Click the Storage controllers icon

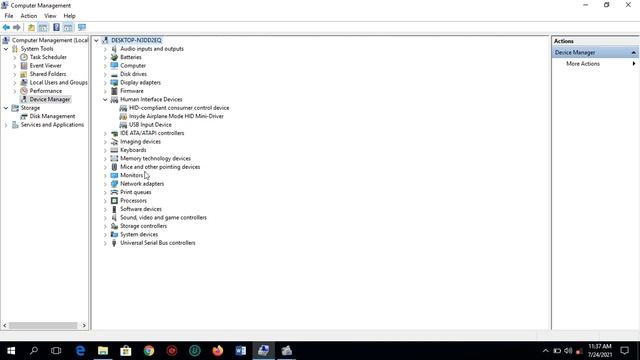coord(114,226)
